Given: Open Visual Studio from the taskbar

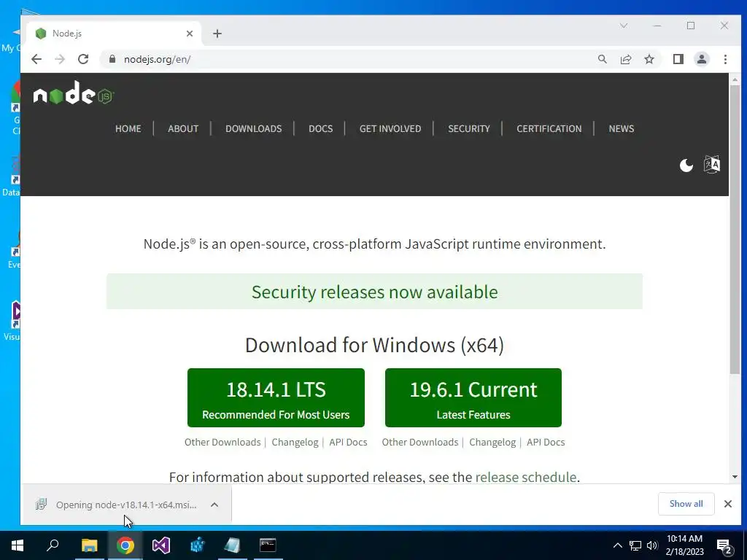Looking at the screenshot, I should click(161, 545).
